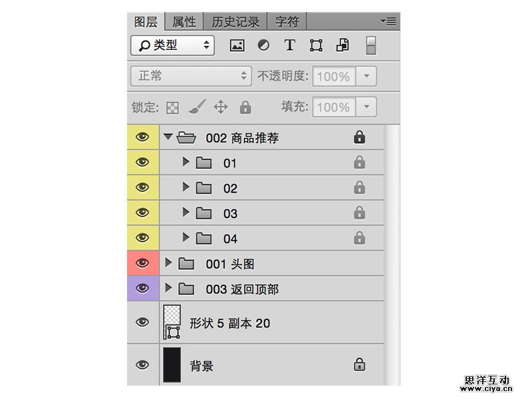This screenshot has width=532, height=399.
Task: Open the layers panel flyout menu
Action: point(388,21)
